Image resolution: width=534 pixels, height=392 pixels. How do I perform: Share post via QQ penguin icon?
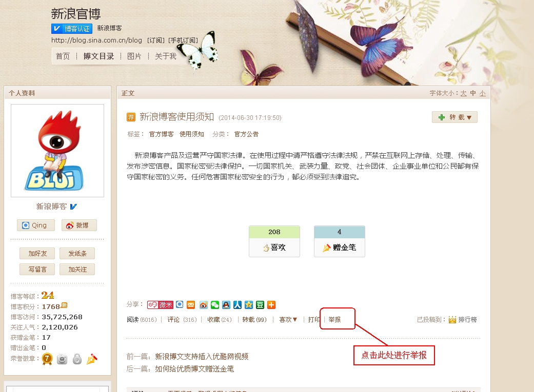(x=226, y=305)
